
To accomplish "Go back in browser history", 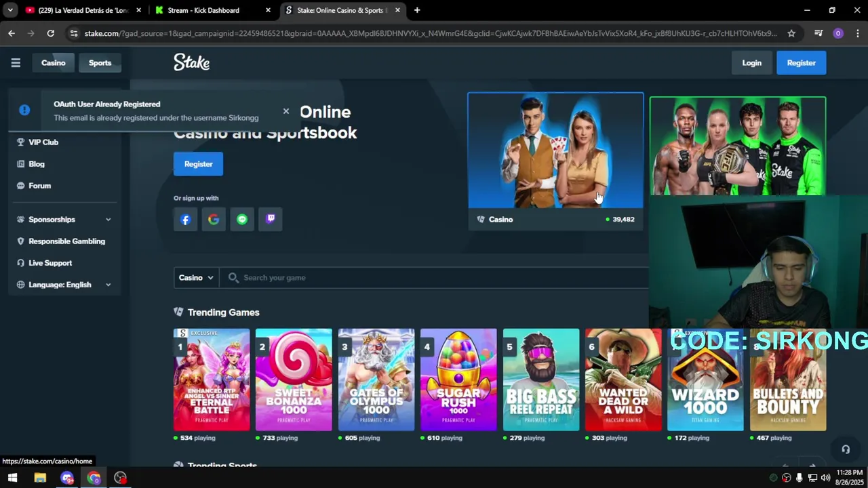I will (x=12, y=33).
